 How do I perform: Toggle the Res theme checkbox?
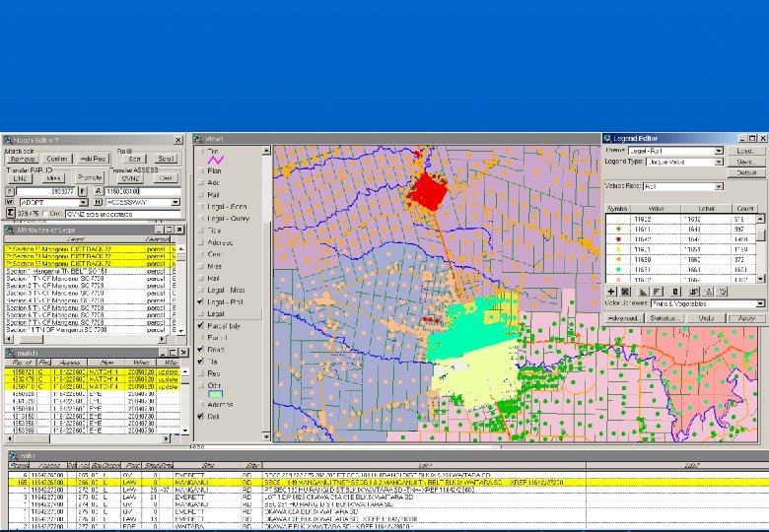(201, 373)
